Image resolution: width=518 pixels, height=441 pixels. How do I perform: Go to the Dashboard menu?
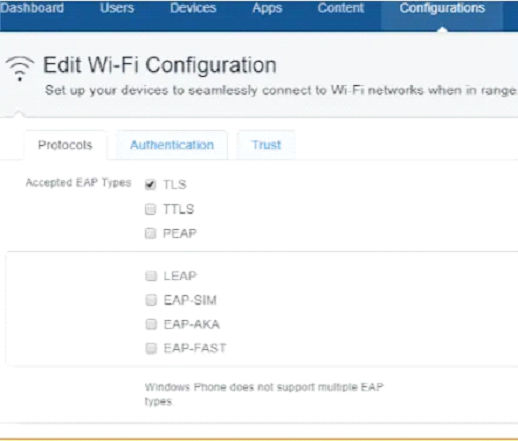pyautogui.click(x=32, y=8)
